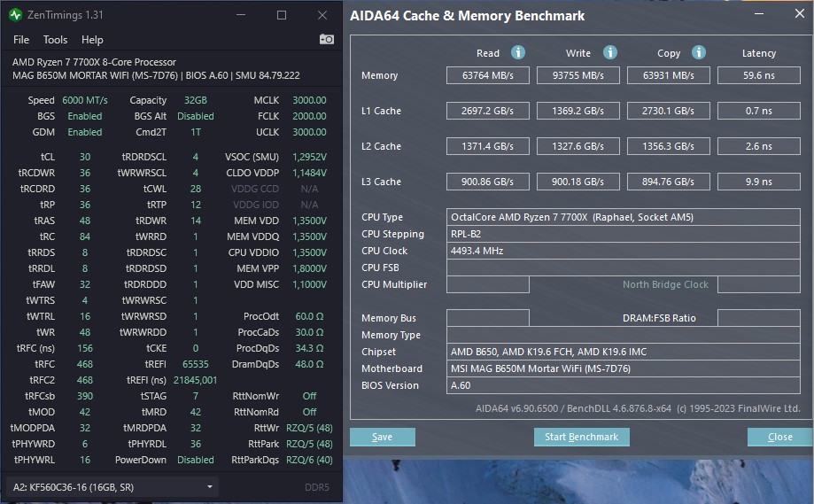Screen dimensions: 814x504
Task: Click the Save button in AIDA64
Action: [382, 437]
